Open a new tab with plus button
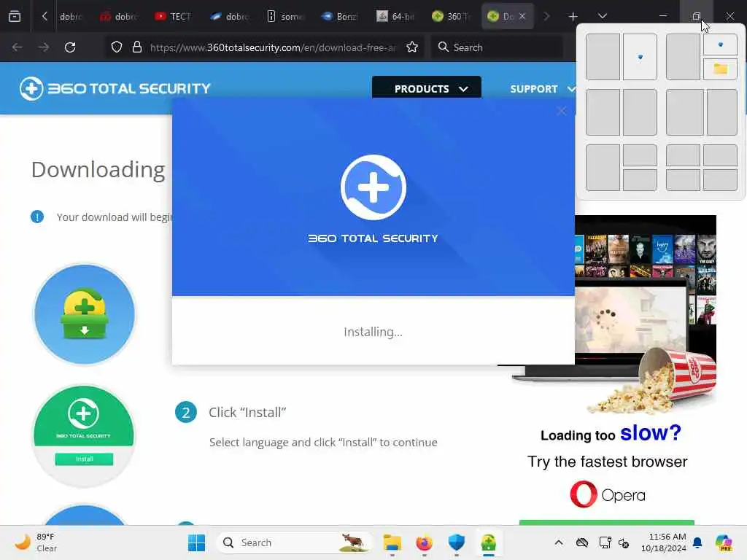The image size is (747, 560). pos(573,16)
